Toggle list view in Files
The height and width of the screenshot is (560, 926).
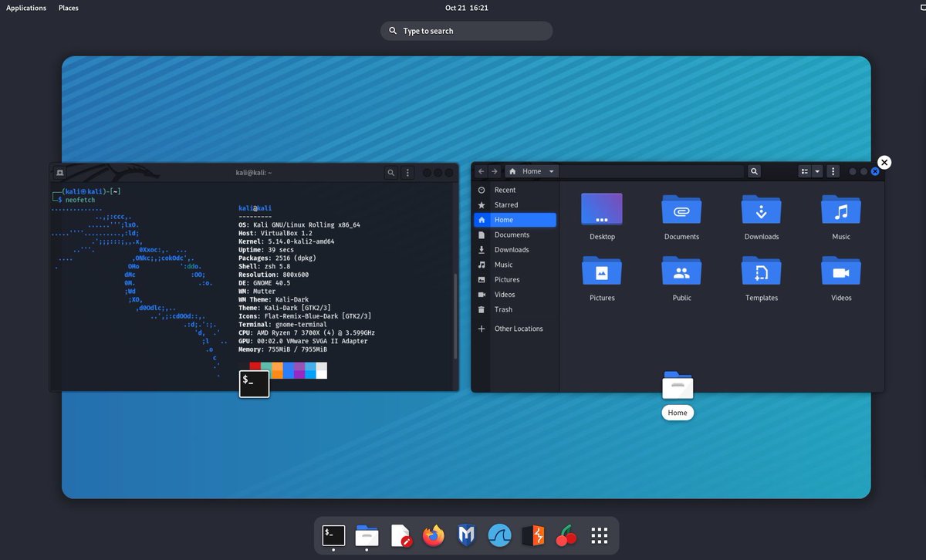pos(804,171)
